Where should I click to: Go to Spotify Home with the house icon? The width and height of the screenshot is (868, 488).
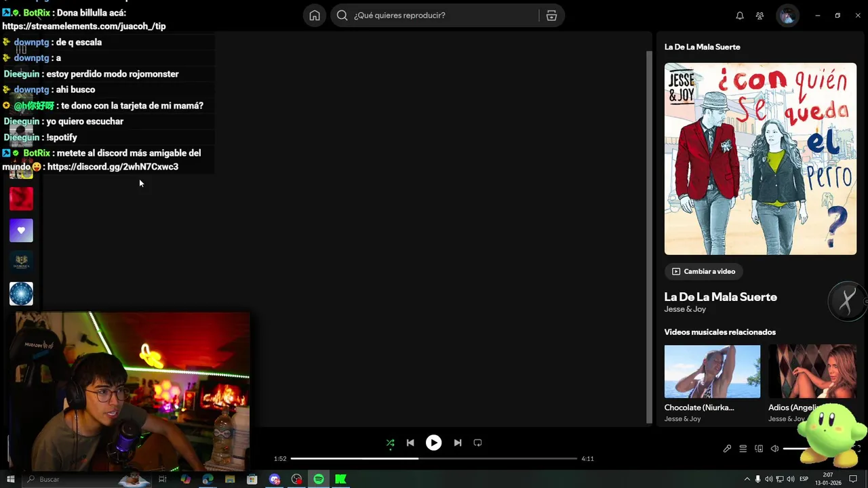coord(315,16)
